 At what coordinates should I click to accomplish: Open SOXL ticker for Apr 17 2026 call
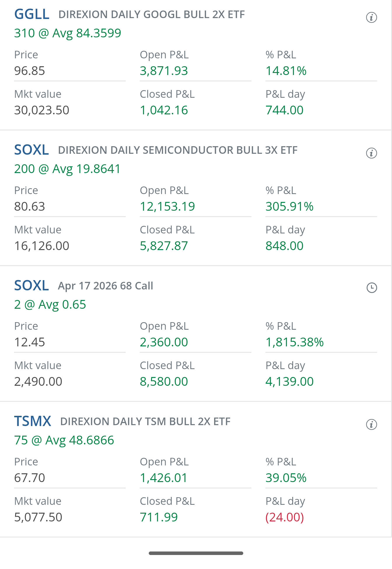32,286
